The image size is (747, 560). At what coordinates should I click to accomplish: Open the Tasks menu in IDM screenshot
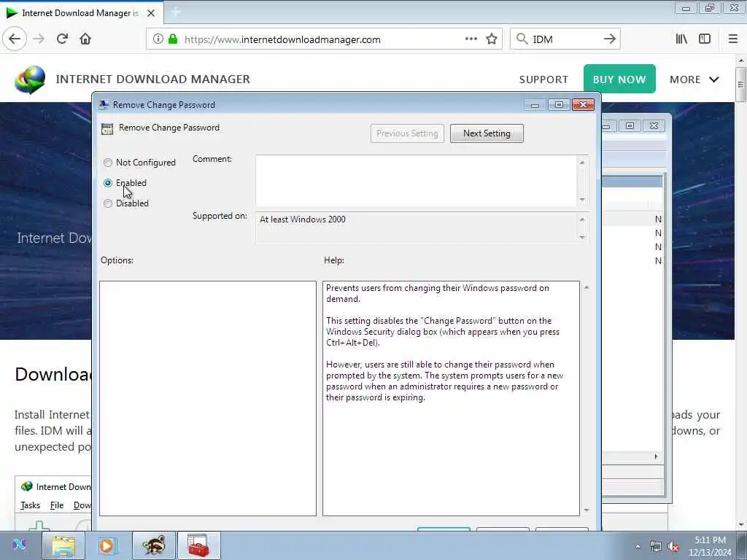coord(30,505)
